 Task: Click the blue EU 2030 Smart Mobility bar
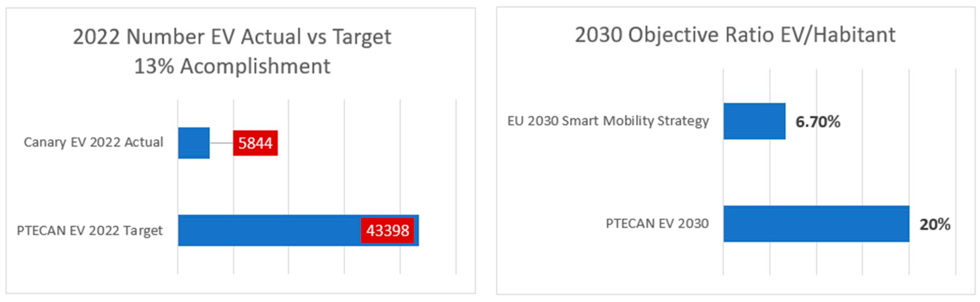click(x=754, y=121)
